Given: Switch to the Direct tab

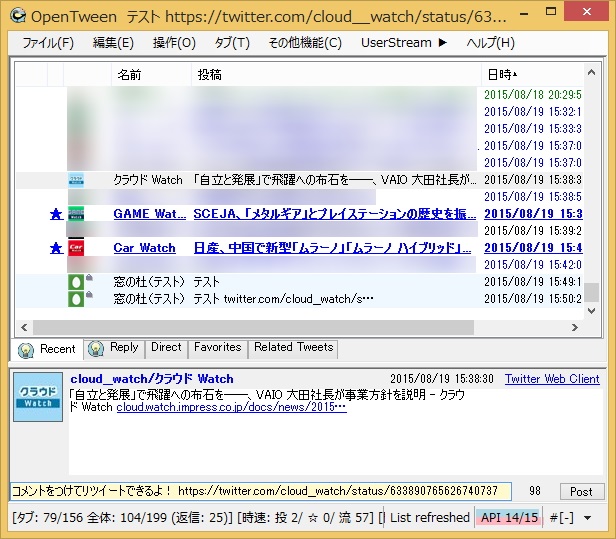Looking at the screenshot, I should click(x=166, y=348).
